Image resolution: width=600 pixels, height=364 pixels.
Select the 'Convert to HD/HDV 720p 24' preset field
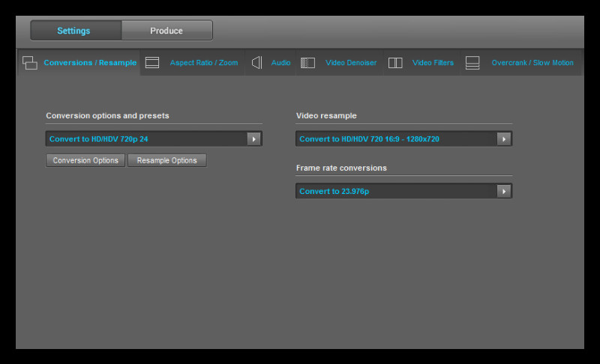coord(154,139)
